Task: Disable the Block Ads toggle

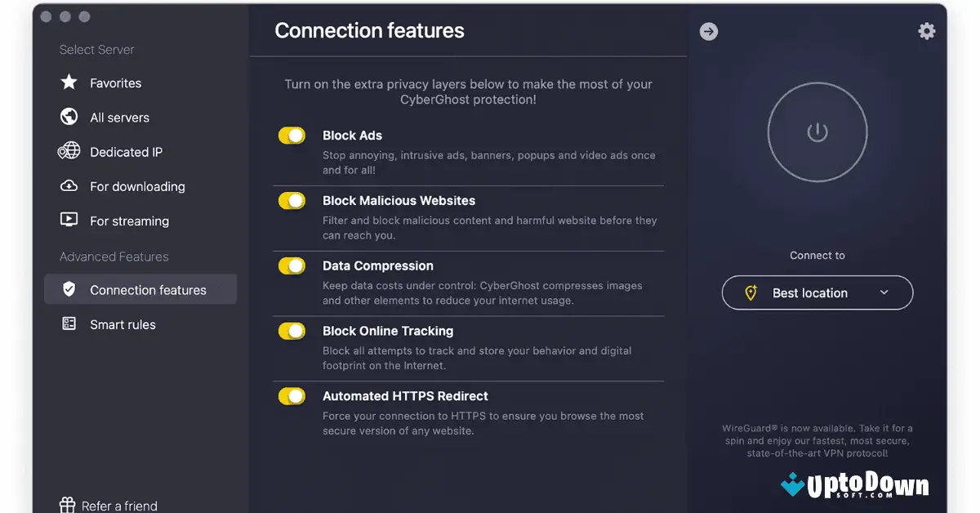Action: pyautogui.click(x=292, y=135)
